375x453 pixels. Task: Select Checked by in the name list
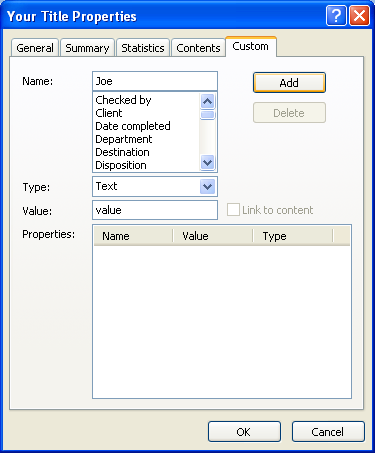pyautogui.click(x=123, y=100)
